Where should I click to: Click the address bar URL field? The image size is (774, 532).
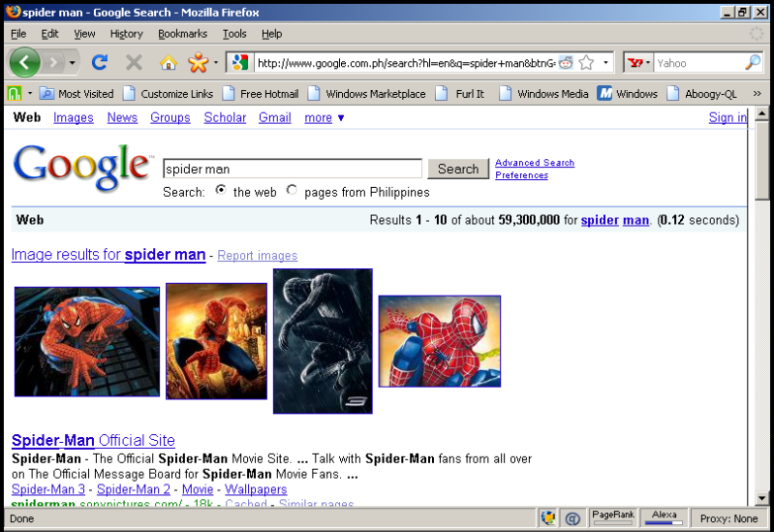(x=406, y=63)
